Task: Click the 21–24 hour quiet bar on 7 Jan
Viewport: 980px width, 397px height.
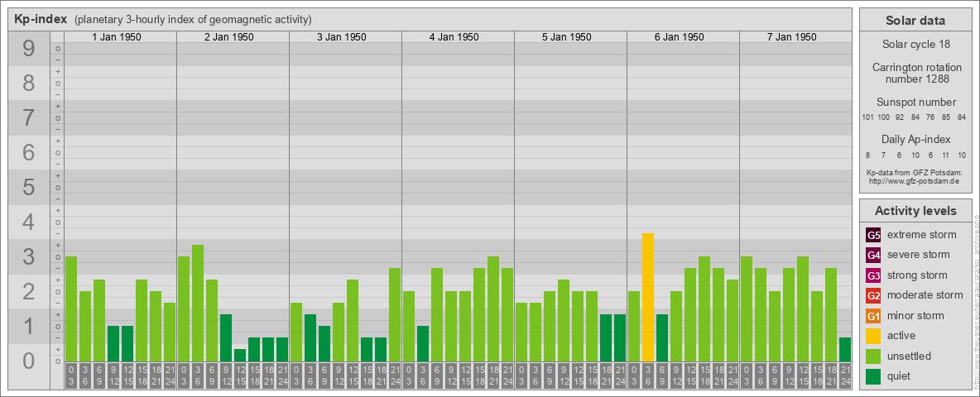Action: click(x=845, y=350)
